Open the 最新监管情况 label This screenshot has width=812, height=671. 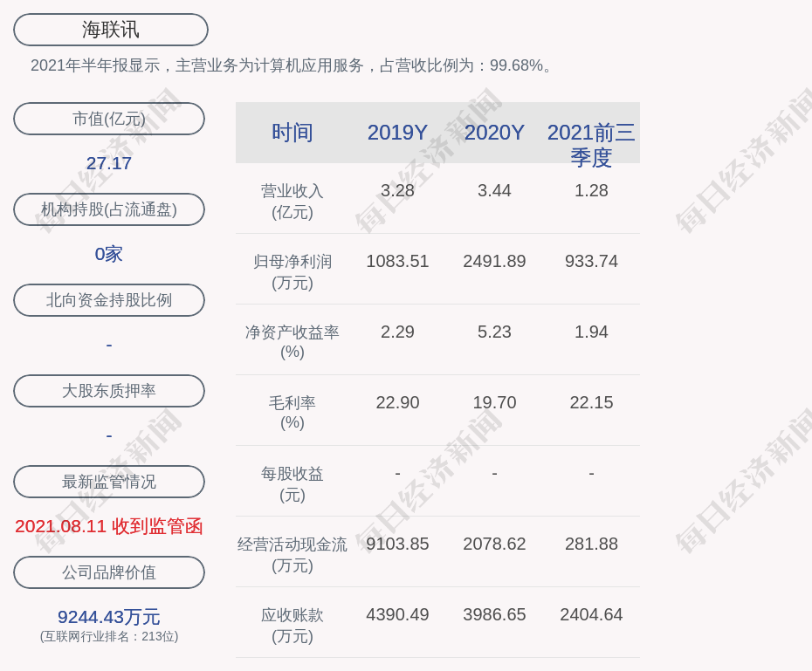(x=109, y=482)
